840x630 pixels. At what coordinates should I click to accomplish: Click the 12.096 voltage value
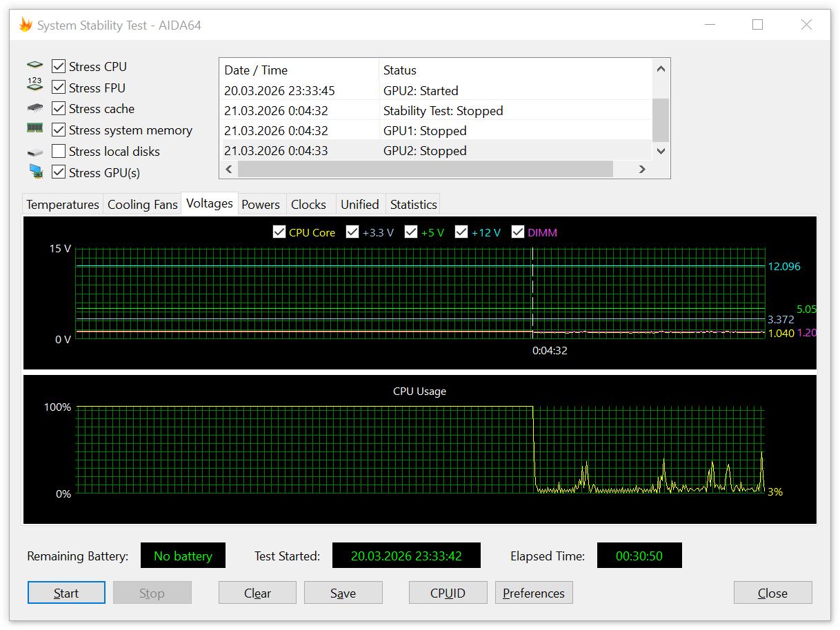[784, 266]
